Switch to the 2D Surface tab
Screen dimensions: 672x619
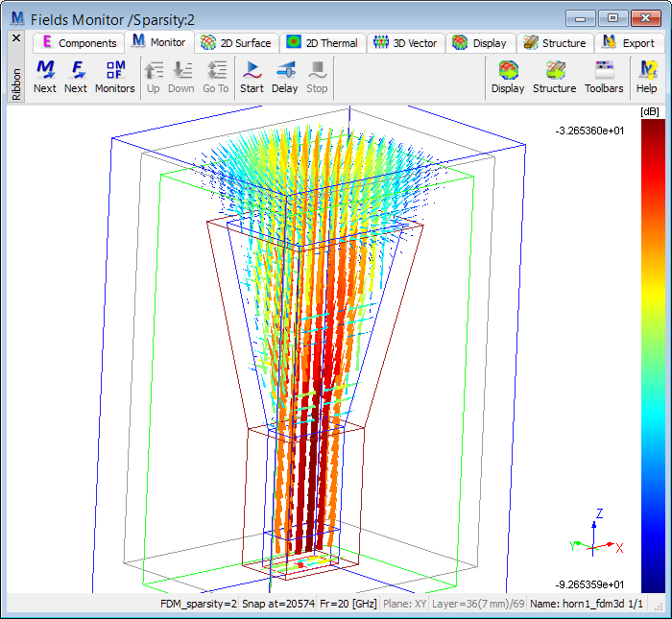[x=237, y=43]
